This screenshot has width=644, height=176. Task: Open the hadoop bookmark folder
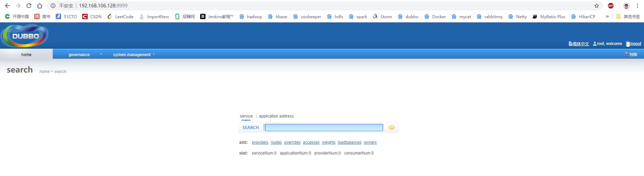click(x=250, y=16)
